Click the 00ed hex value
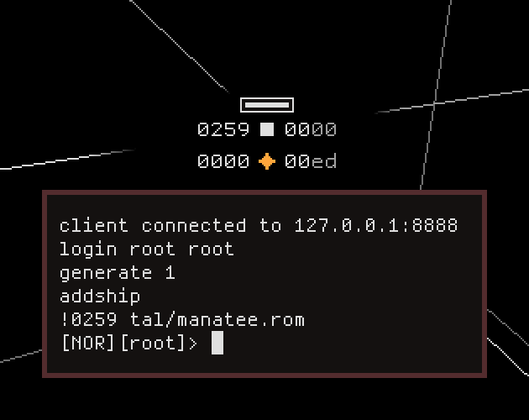Image resolution: width=529 pixels, height=420 pixels. pyautogui.click(x=311, y=161)
